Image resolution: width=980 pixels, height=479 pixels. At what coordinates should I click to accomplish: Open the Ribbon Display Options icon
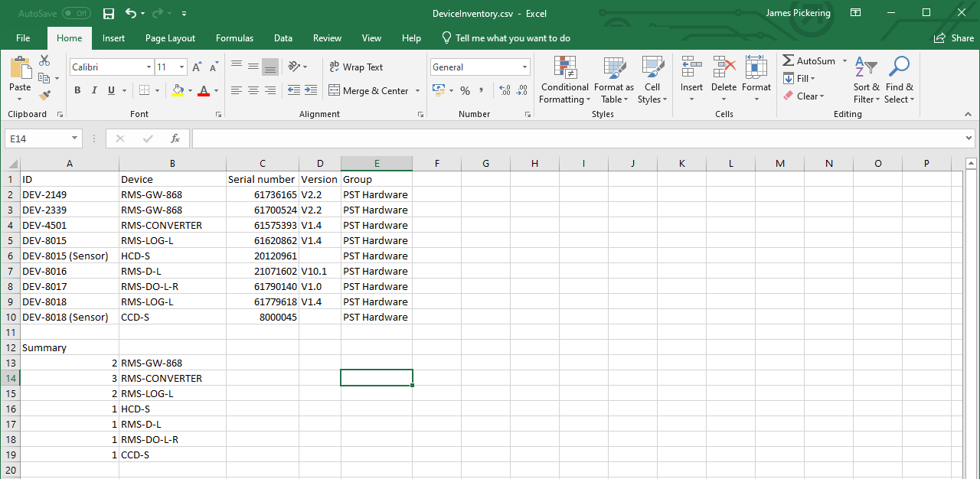click(x=856, y=13)
